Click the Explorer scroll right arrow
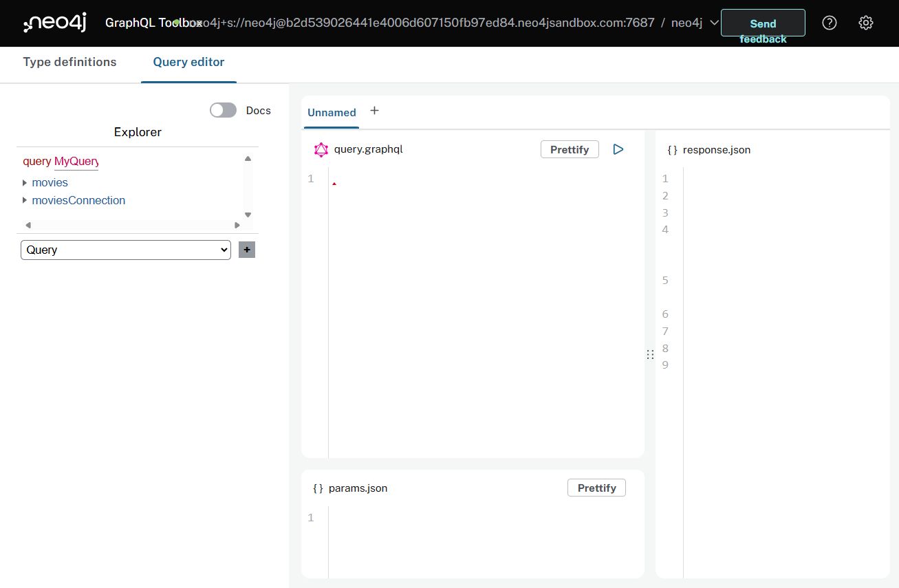The width and height of the screenshot is (899, 588). (237, 225)
